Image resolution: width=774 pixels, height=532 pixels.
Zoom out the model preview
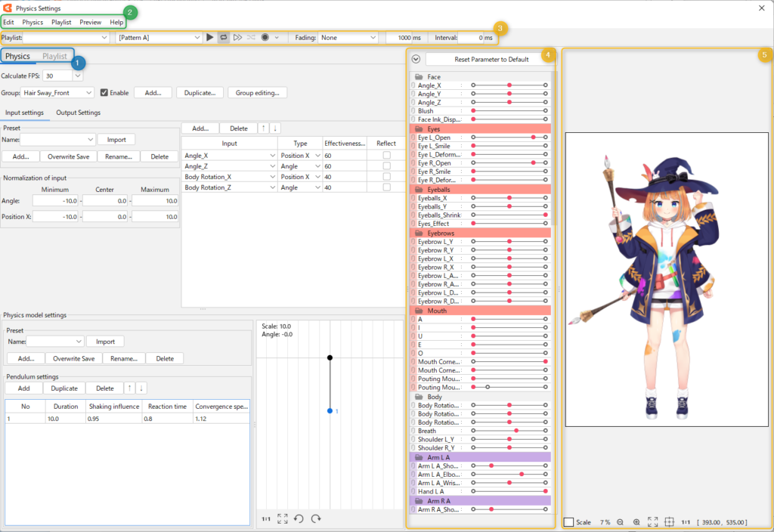(x=620, y=522)
